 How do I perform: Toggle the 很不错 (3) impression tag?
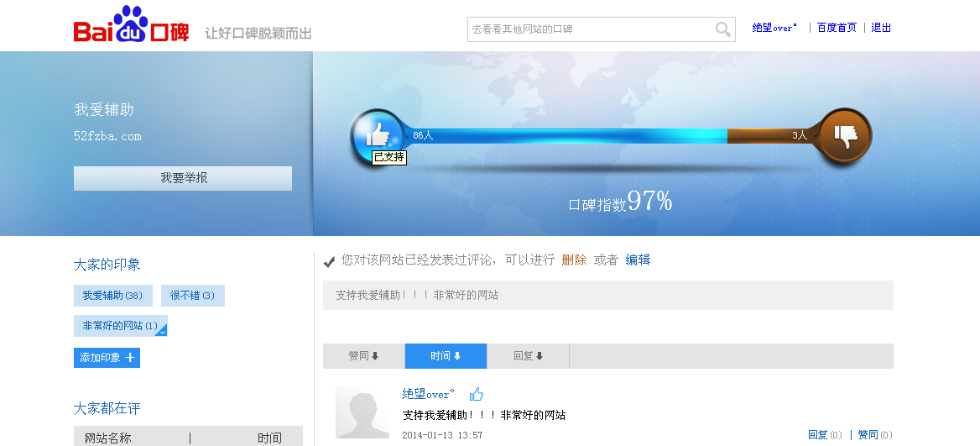(192, 296)
